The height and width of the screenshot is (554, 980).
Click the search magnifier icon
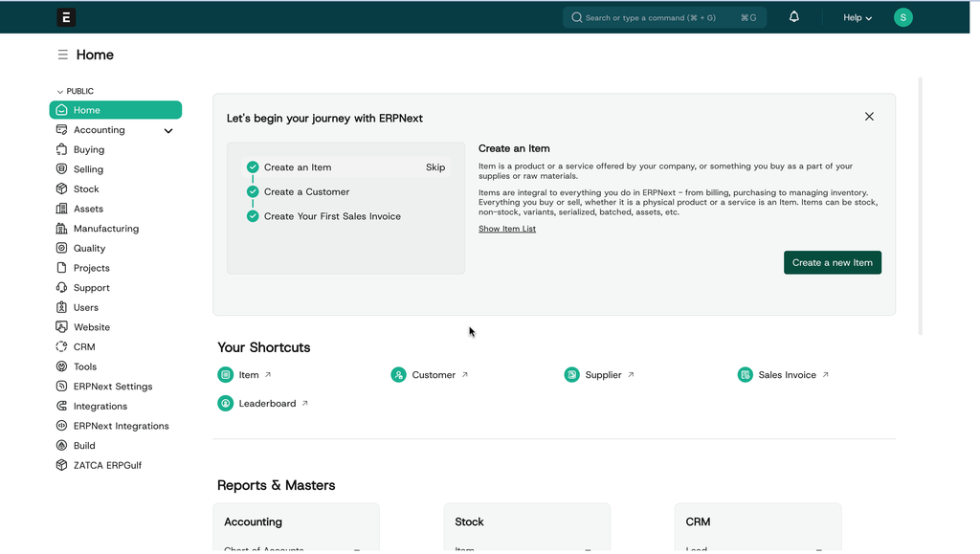[577, 17]
